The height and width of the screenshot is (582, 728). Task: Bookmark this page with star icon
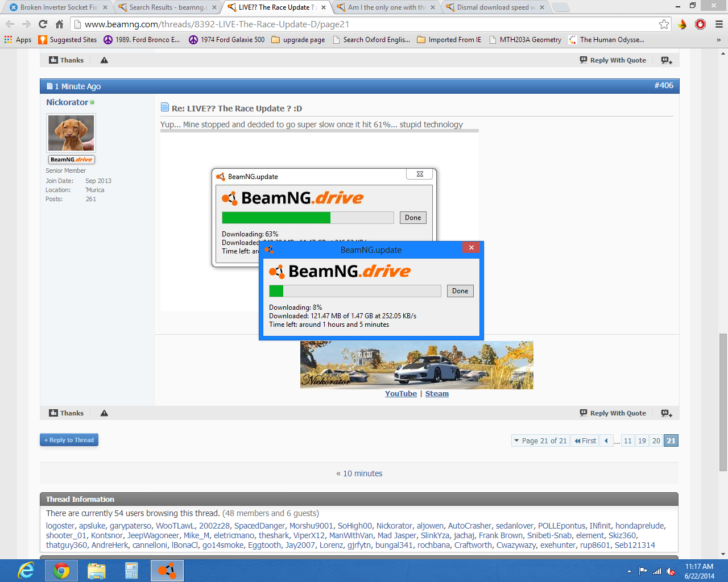coord(664,24)
